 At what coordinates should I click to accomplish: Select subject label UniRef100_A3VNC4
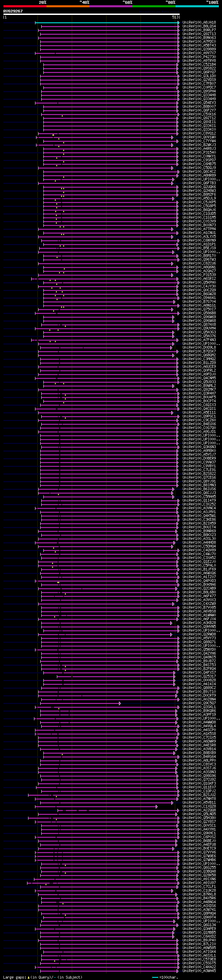[x=199, y=508]
